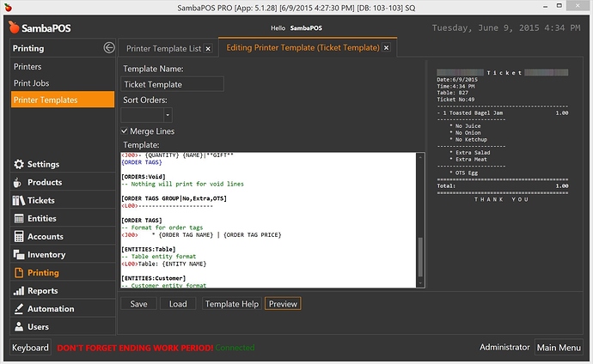Viewport: 593px width, 364px height.
Task: Click the Connected status text
Action: (235, 348)
